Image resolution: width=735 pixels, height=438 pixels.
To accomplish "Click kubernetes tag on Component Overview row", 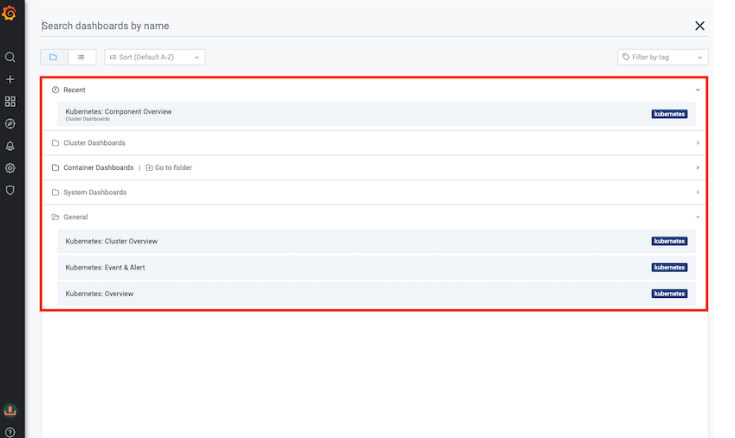I will [669, 114].
